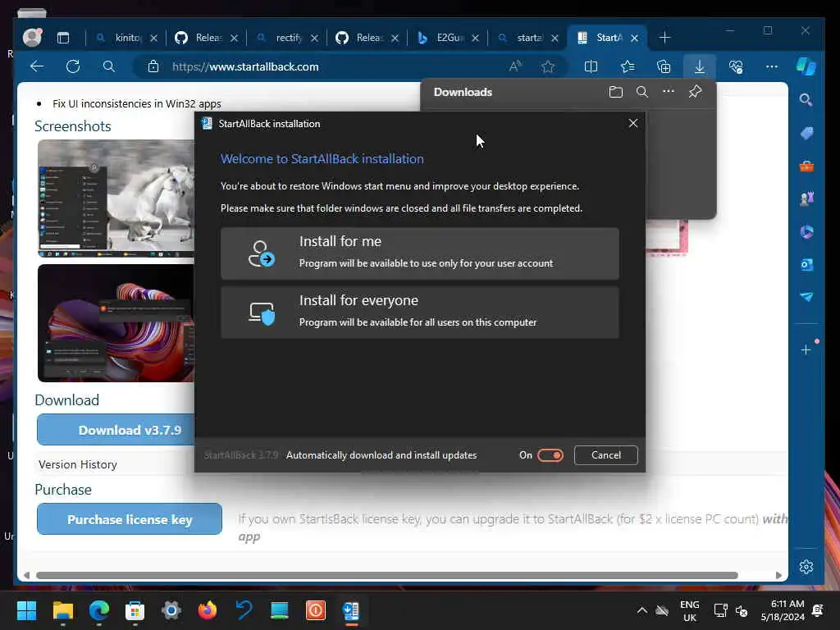View site information lock icon
The image size is (840, 630).
[153, 66]
